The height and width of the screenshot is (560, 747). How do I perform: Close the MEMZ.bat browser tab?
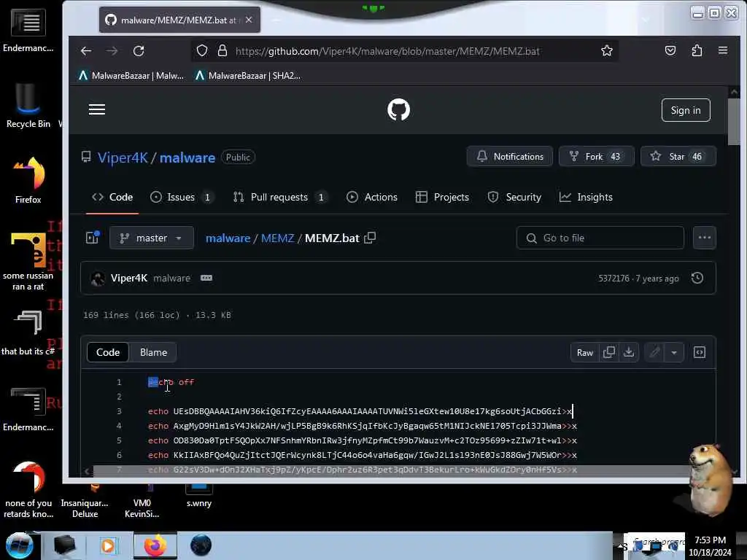pos(249,20)
